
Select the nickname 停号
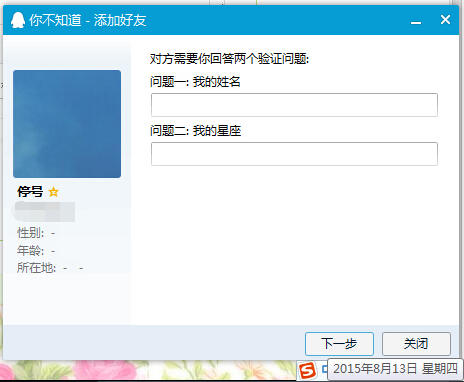(30, 192)
